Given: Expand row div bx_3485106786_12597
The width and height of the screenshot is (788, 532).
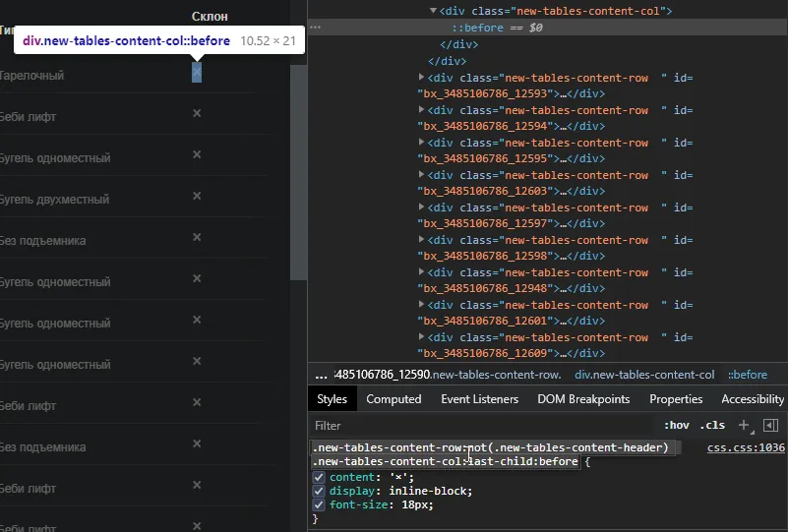Looking at the screenshot, I should (421, 207).
